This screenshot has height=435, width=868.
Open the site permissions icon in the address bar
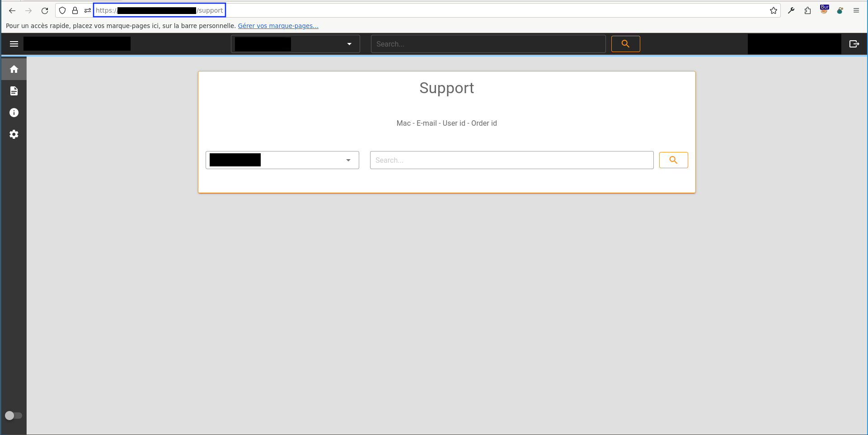[x=88, y=10]
